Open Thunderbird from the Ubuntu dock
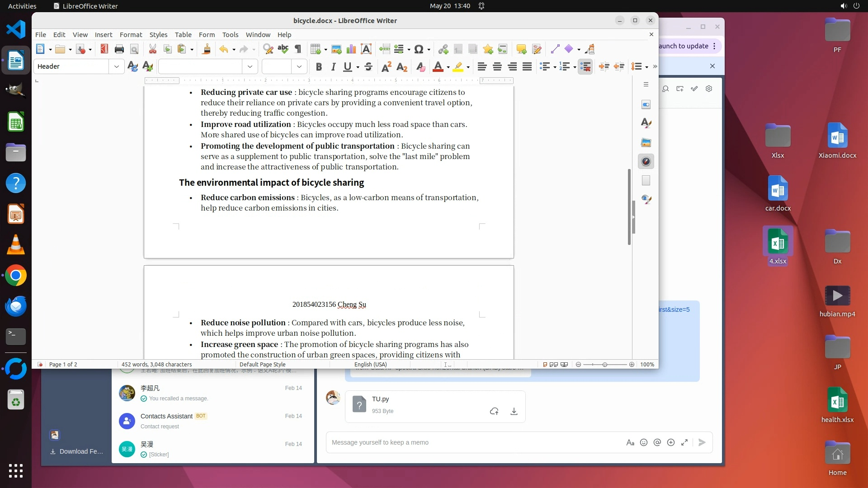 click(16, 306)
